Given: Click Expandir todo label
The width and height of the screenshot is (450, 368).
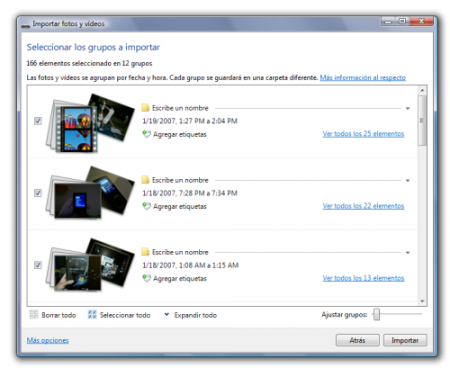Looking at the screenshot, I should pyautogui.click(x=195, y=315).
